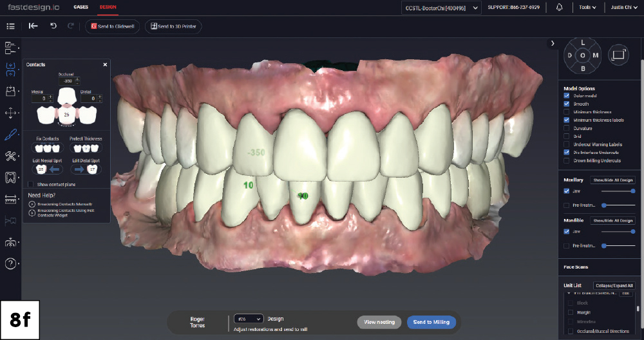The image size is (644, 340).
Task: Click Collapse/Expand All in Unit List
Action: 614,285
